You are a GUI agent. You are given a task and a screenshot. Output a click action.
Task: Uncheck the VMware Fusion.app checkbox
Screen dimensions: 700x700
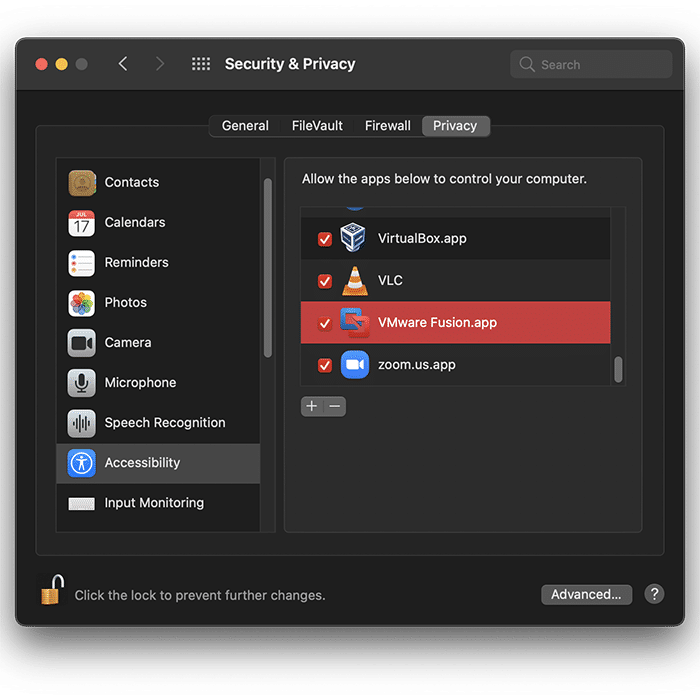pos(325,323)
